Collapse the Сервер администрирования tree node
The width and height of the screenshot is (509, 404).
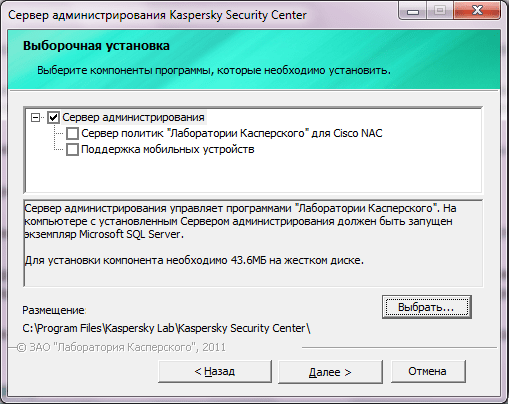[35, 117]
